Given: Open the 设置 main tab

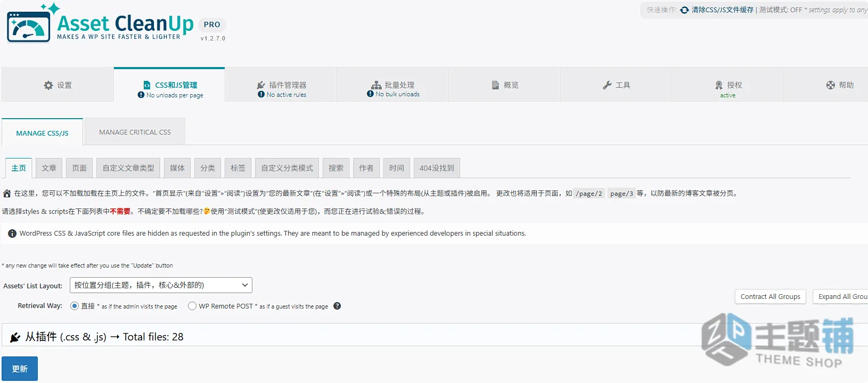Looking at the screenshot, I should pos(58,85).
